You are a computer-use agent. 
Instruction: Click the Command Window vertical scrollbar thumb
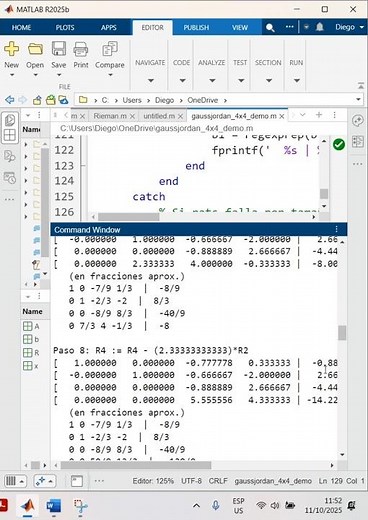click(x=342, y=333)
